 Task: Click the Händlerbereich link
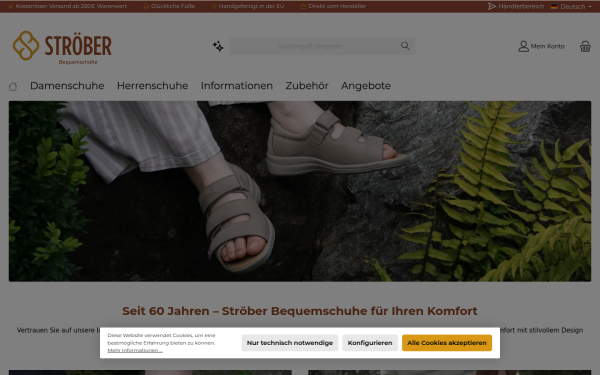click(521, 6)
